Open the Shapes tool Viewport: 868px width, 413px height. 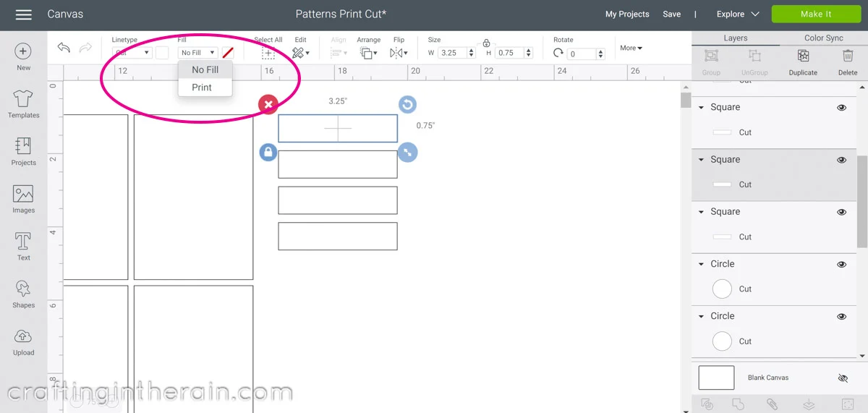[x=23, y=294]
